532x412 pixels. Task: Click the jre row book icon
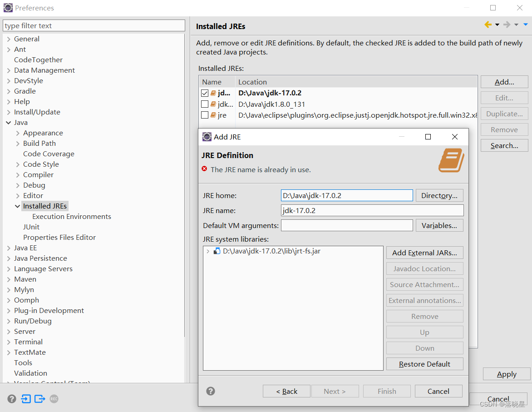pos(213,115)
